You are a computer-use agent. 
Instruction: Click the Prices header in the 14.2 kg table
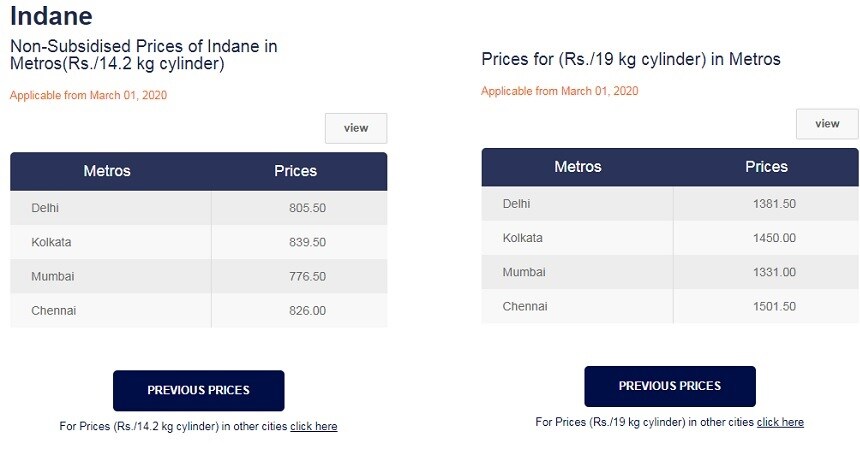[x=295, y=171]
